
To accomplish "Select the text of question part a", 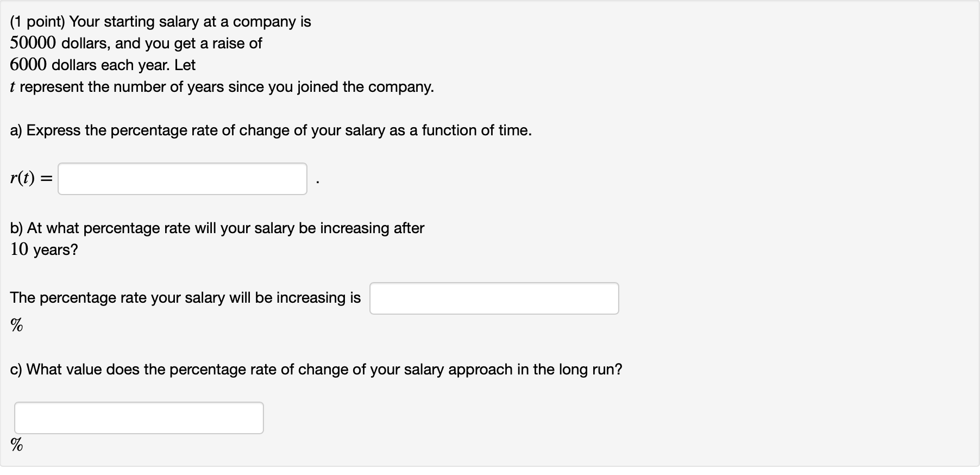I will click(271, 130).
